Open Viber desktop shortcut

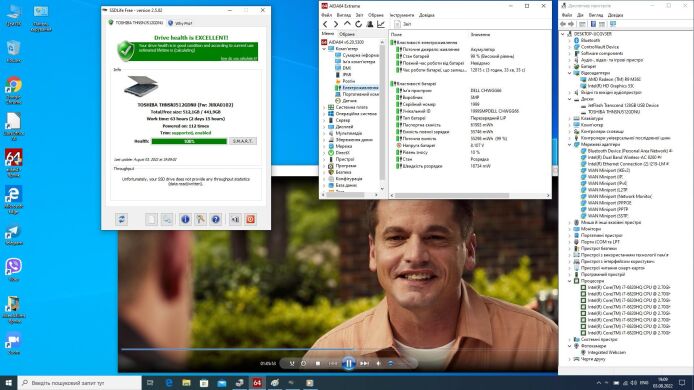14,270
